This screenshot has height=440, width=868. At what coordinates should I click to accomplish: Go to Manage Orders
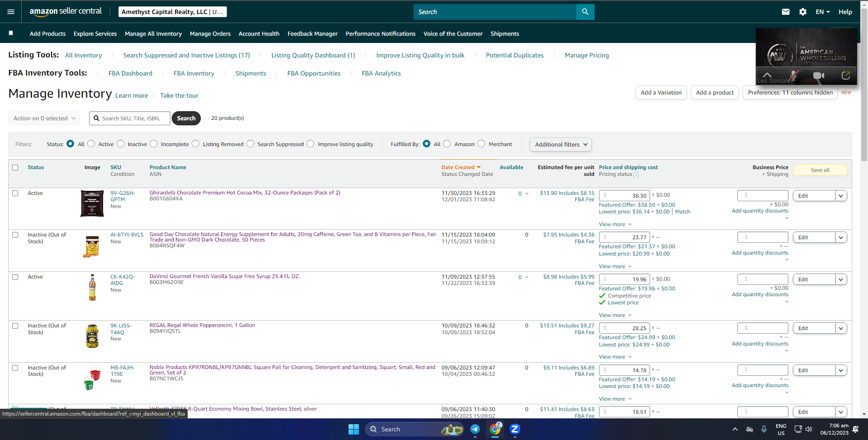(x=210, y=33)
